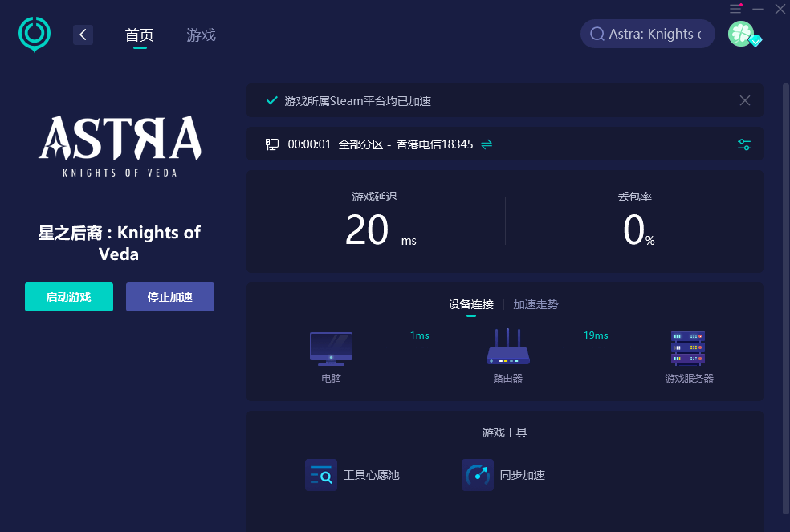Open the hamburger menu icon

(735, 9)
